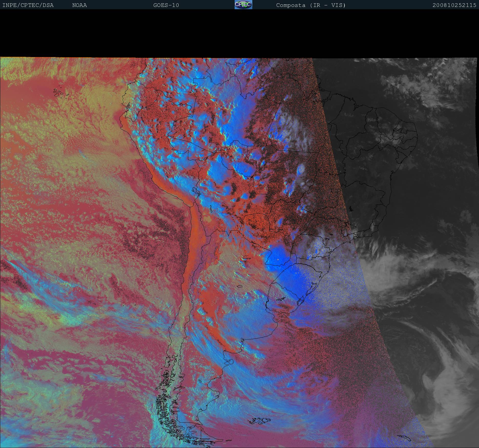
Task: Select the Composta (IR - VIS) title
Action: (x=311, y=5)
